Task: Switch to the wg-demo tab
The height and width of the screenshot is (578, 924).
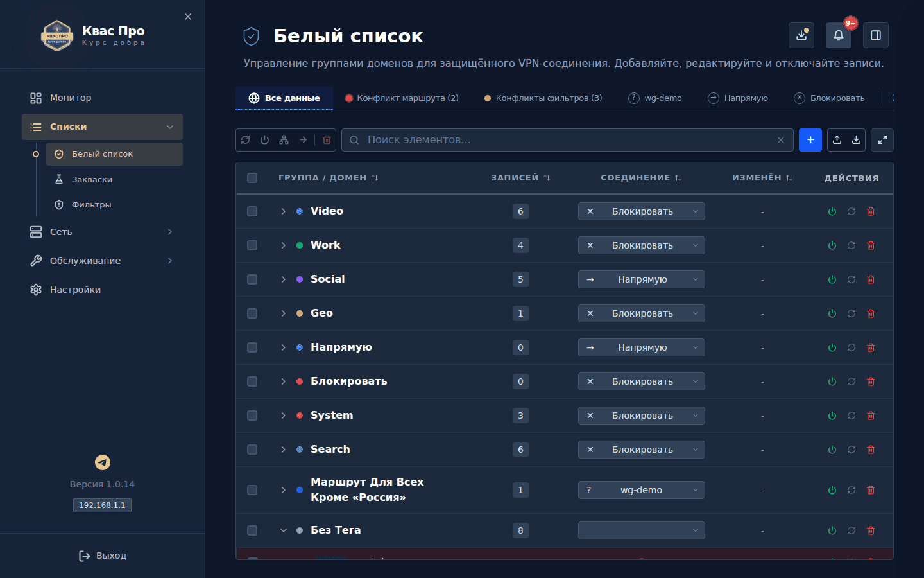Action: [x=655, y=98]
